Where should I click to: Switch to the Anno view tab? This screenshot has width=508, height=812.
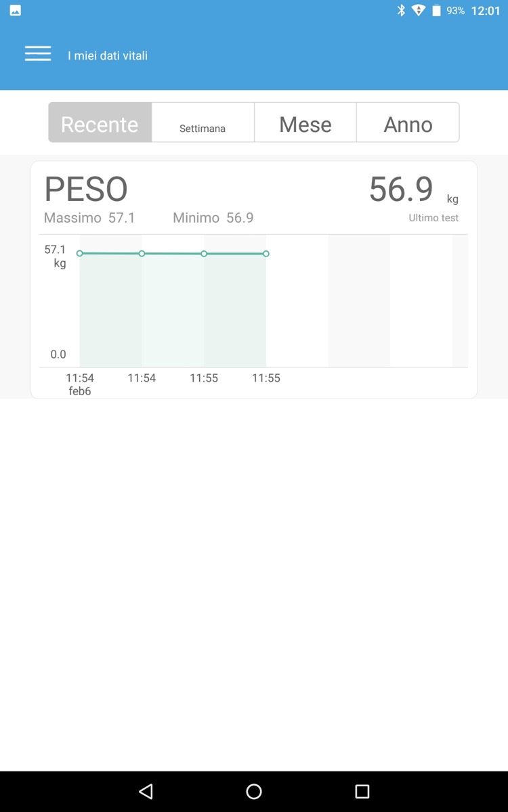click(408, 123)
